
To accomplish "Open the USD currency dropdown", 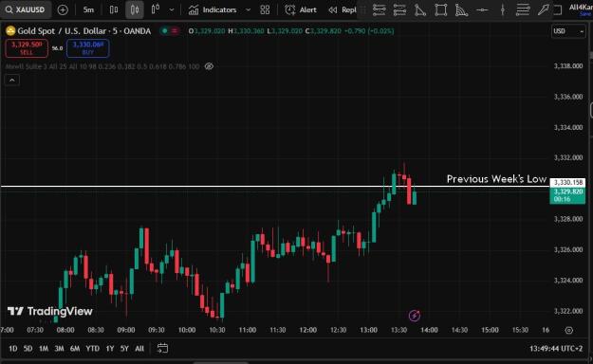I will pyautogui.click(x=568, y=31).
